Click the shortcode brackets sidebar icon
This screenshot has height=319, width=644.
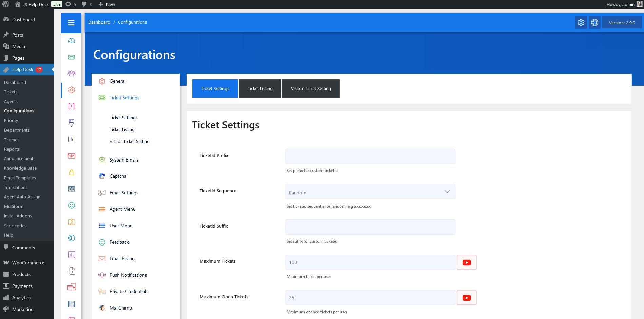(x=71, y=106)
